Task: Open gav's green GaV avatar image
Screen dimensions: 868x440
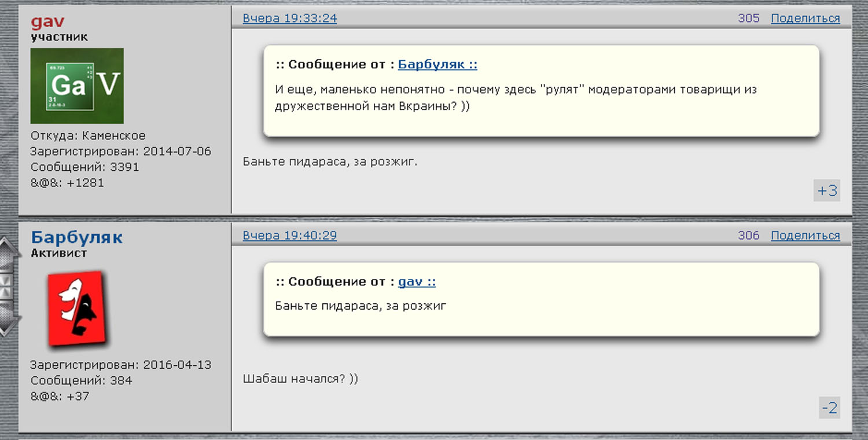Action: (x=77, y=86)
